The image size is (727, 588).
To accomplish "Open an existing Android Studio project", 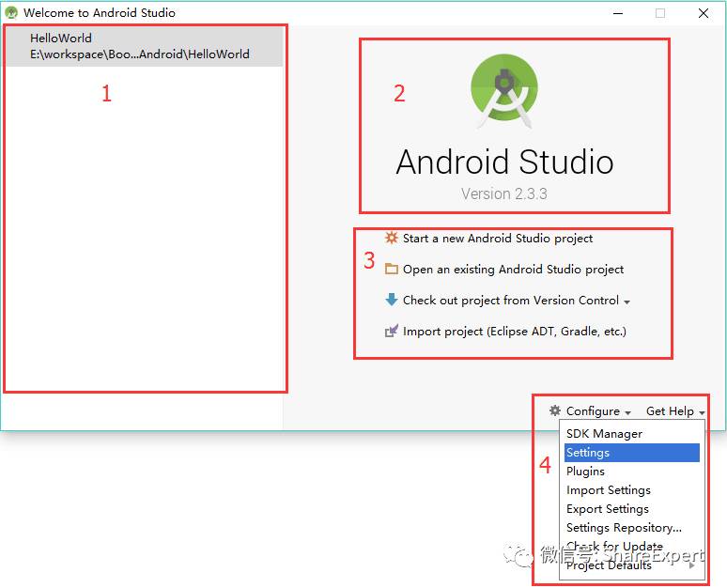I will click(x=513, y=270).
